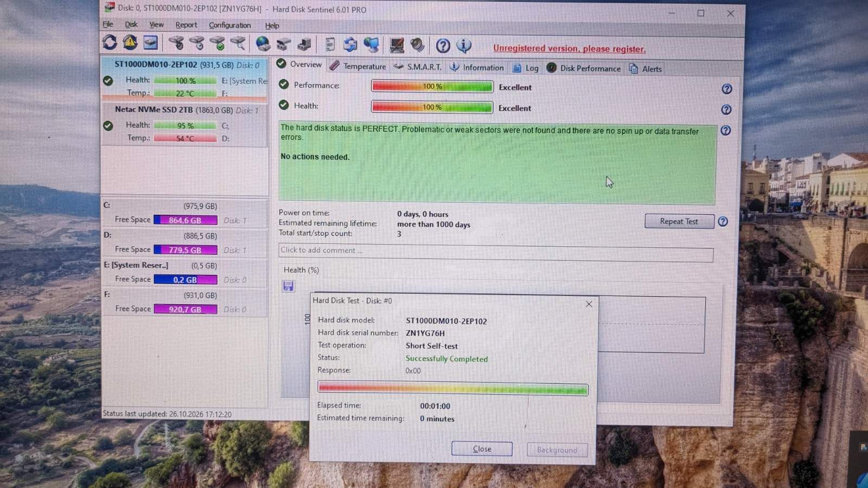Click the D: free space 779,5 GB bar
868x488 pixels.
186,250
